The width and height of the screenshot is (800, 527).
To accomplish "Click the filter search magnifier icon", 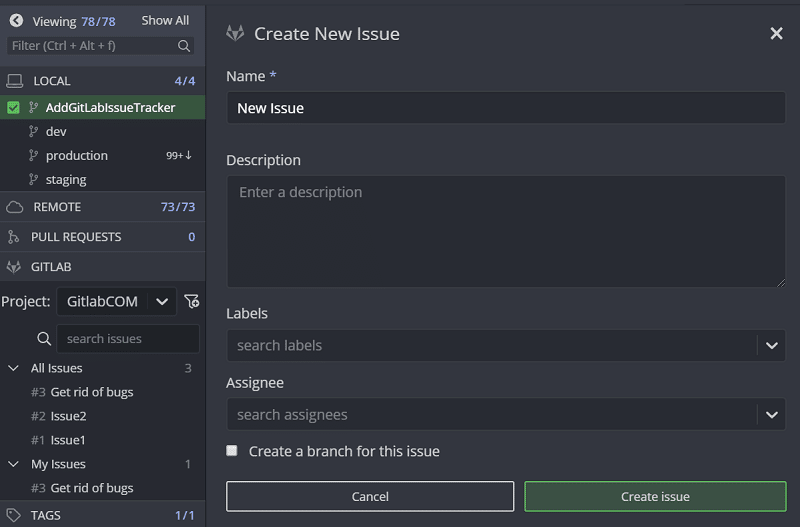I will click(184, 46).
